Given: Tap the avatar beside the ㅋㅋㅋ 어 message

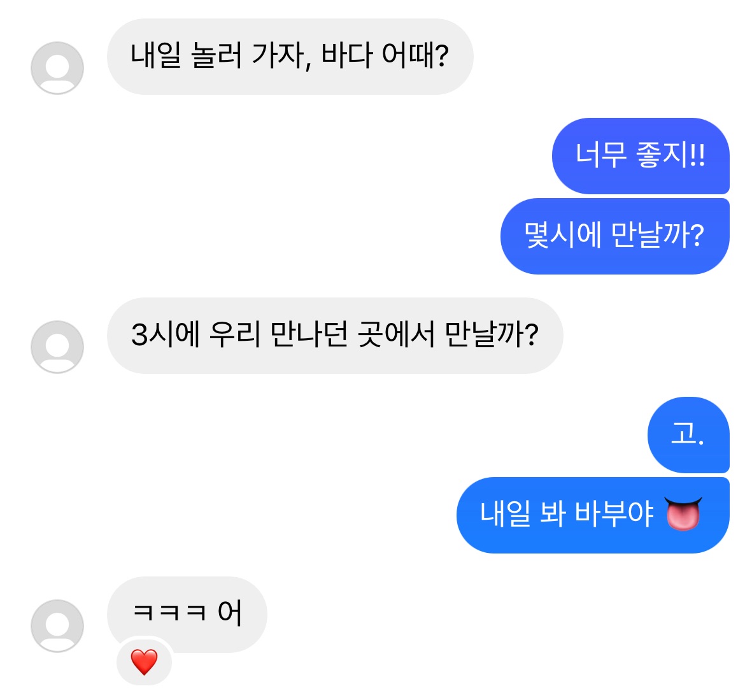Looking at the screenshot, I should pos(57,626).
